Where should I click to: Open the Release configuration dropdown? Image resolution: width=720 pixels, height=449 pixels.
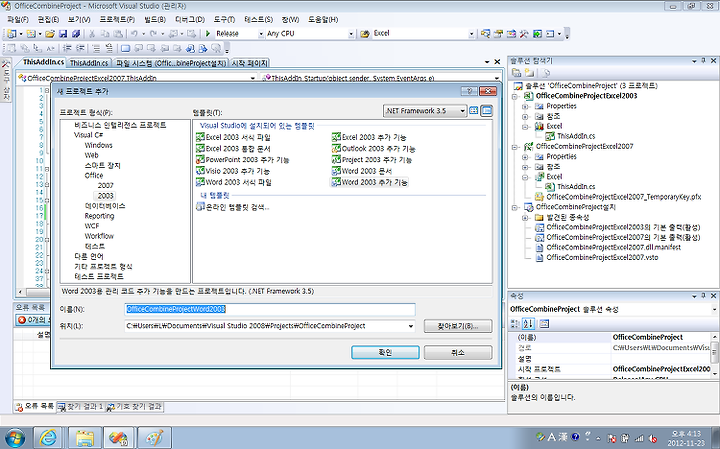point(261,34)
